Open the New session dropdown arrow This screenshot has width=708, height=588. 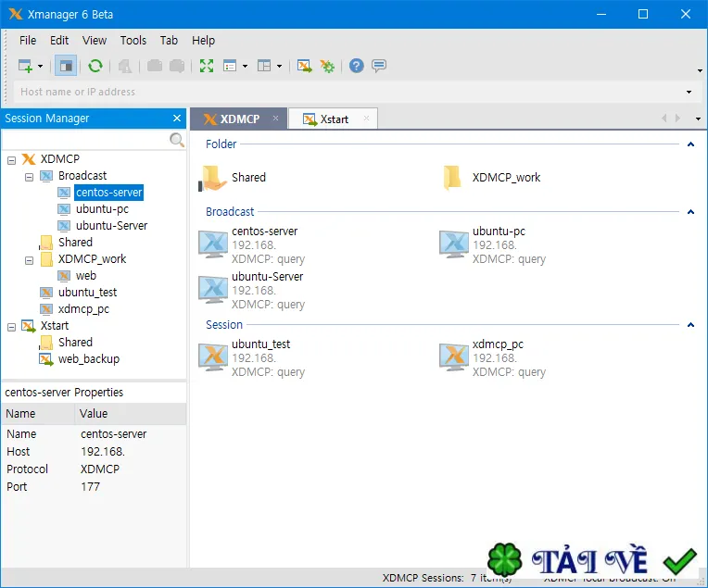[40, 67]
